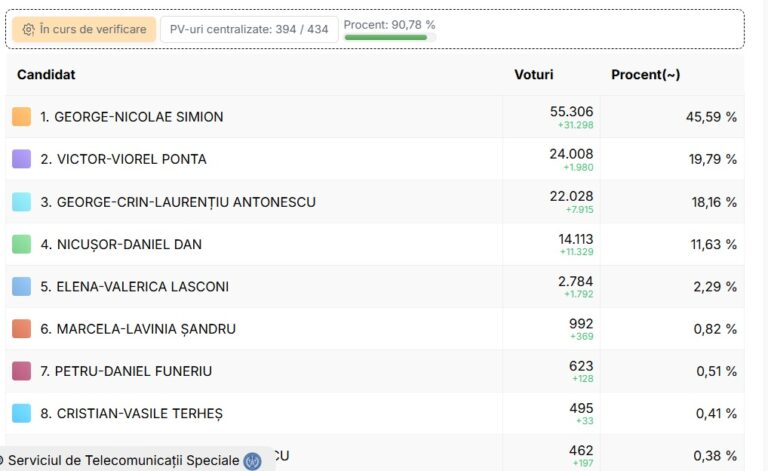
Task: Click the vote count 2.784
Action: [576, 281]
